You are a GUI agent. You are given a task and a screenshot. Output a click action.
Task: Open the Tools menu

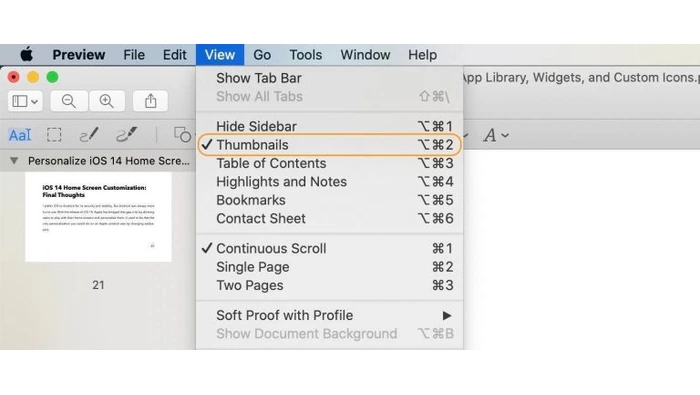(x=305, y=55)
